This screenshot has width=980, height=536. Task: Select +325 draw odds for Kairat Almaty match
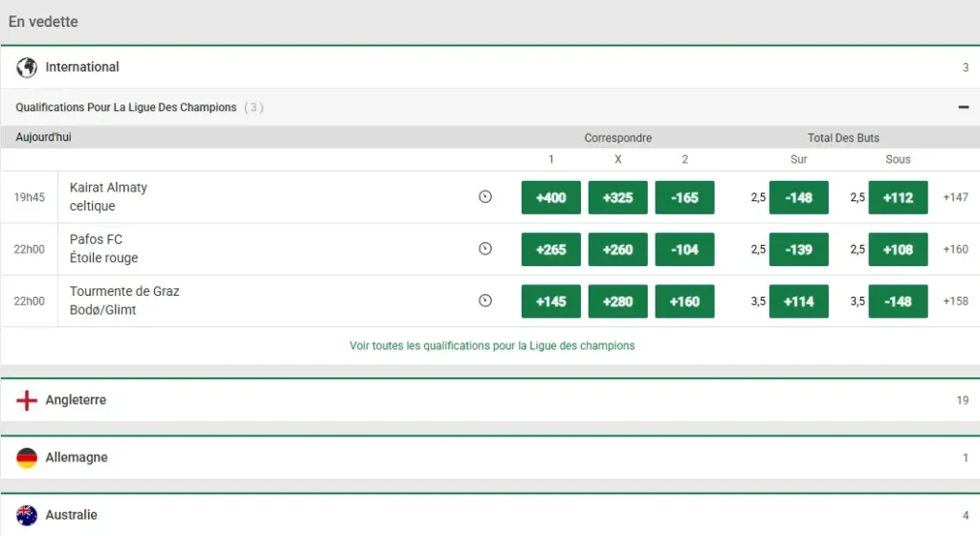(x=617, y=197)
